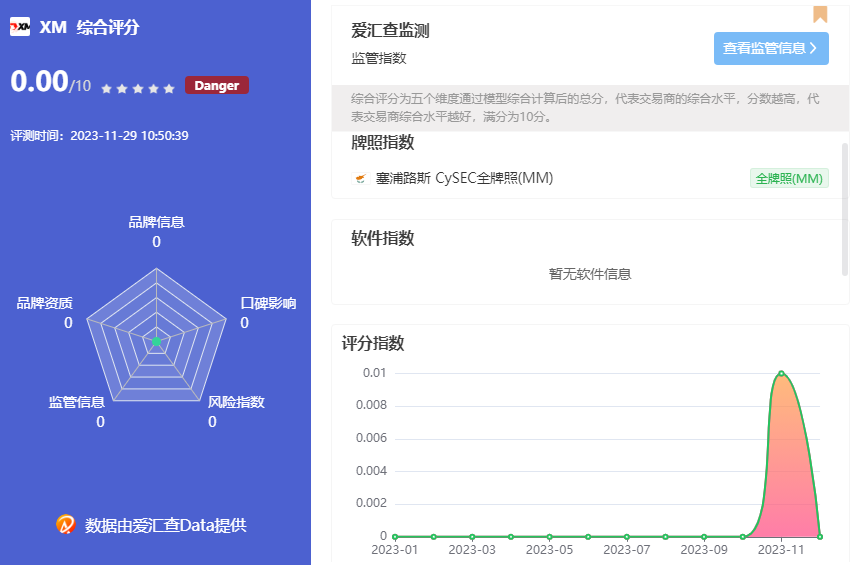This screenshot has width=851, height=565.
Task: Click the 爱汇查监测 heading
Action: click(x=390, y=31)
